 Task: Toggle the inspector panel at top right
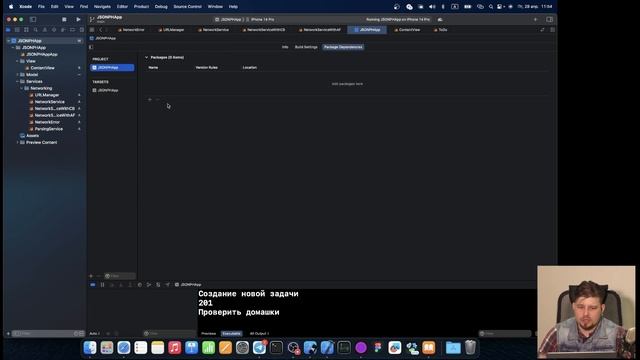pyautogui.click(x=549, y=19)
